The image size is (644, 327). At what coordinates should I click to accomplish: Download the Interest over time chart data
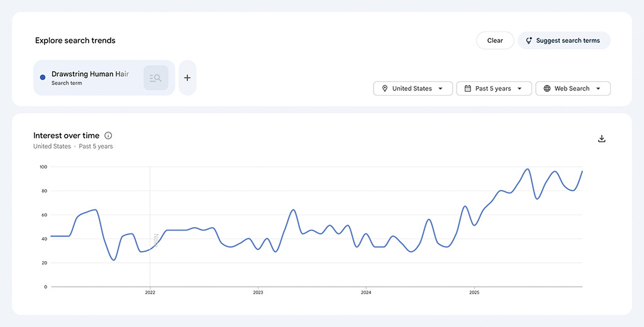click(601, 139)
